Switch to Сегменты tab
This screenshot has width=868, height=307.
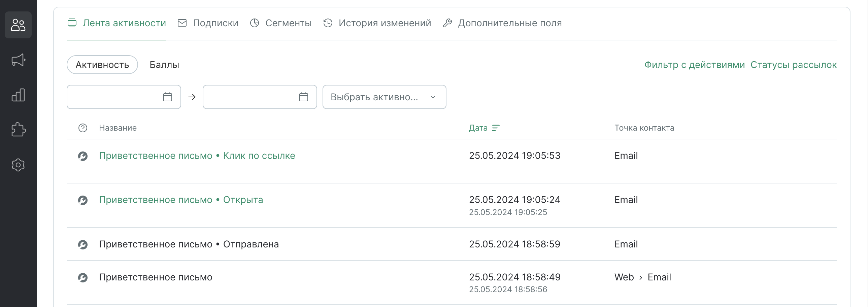click(281, 23)
